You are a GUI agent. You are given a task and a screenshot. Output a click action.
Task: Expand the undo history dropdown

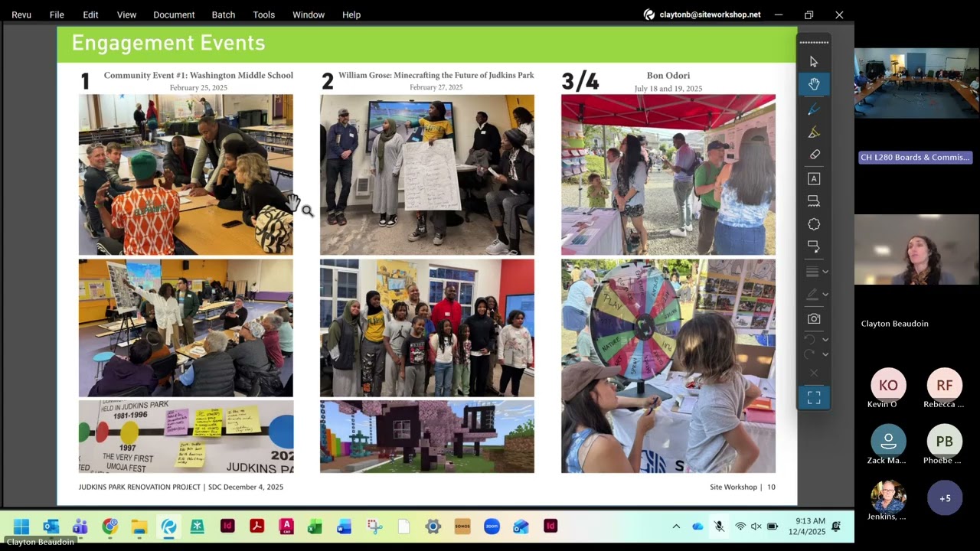coord(825,339)
